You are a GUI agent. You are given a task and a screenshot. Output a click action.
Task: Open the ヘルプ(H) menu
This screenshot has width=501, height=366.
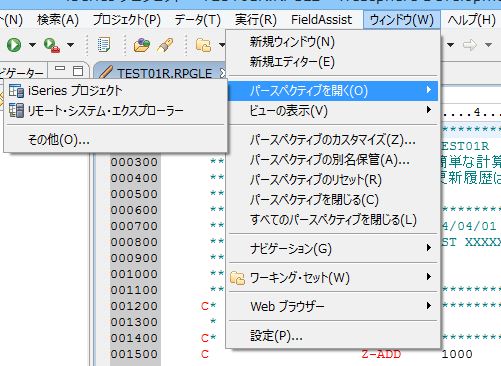(x=471, y=20)
